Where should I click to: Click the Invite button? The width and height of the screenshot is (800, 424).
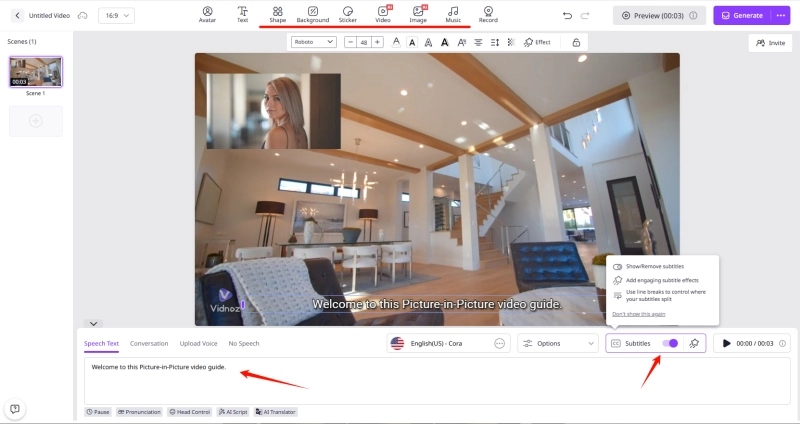(x=770, y=43)
